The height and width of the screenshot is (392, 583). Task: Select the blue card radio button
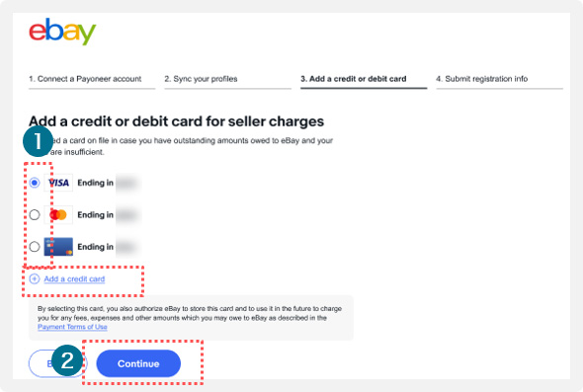pos(35,247)
